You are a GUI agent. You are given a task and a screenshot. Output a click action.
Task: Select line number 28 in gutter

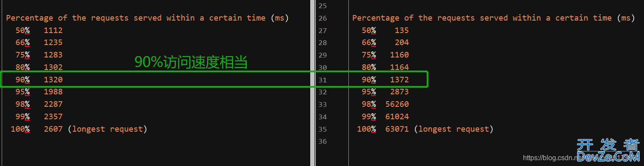(322, 43)
